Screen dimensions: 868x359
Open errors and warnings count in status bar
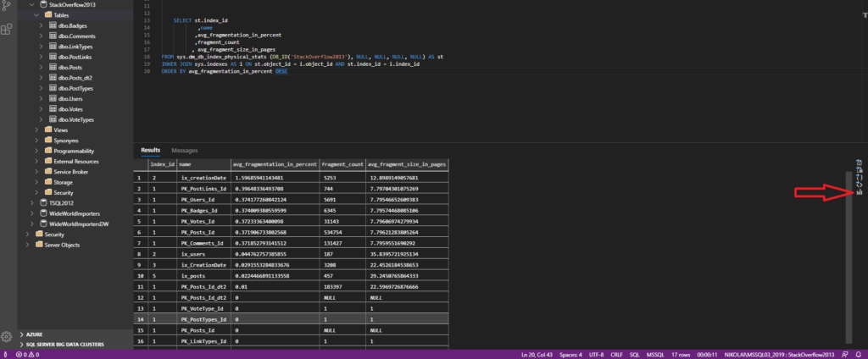(x=27, y=354)
